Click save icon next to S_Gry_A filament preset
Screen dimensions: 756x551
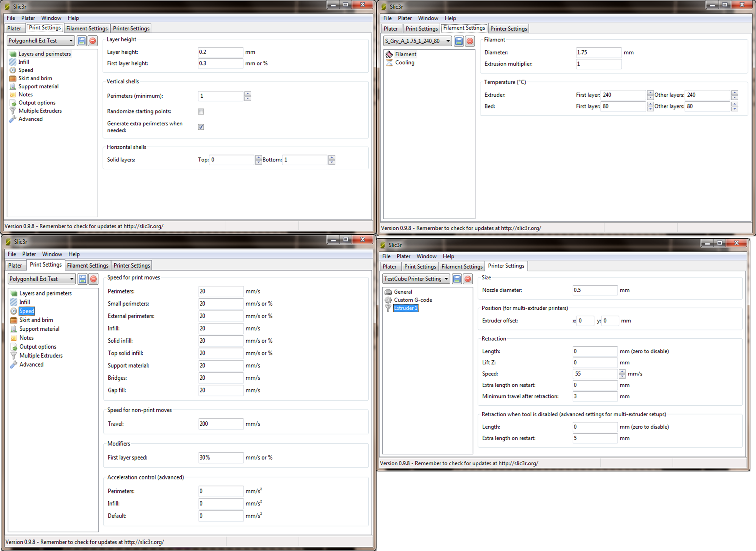click(459, 41)
